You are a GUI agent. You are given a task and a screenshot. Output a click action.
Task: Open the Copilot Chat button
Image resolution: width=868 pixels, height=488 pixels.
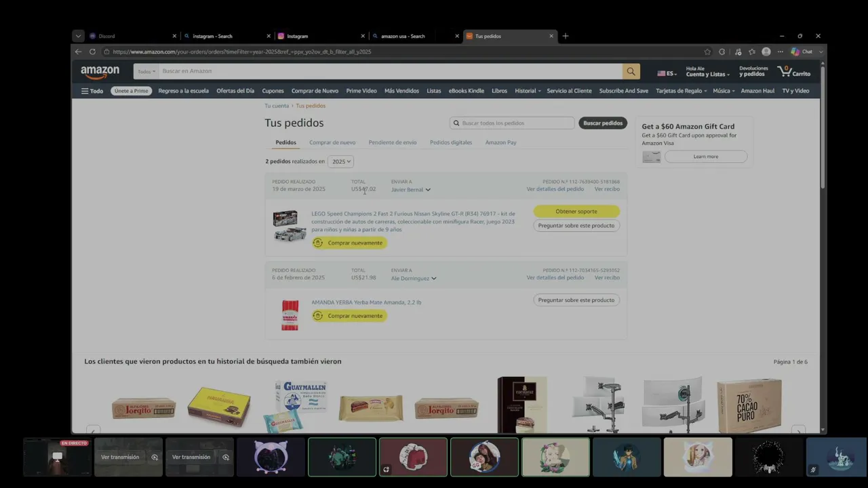coord(802,52)
